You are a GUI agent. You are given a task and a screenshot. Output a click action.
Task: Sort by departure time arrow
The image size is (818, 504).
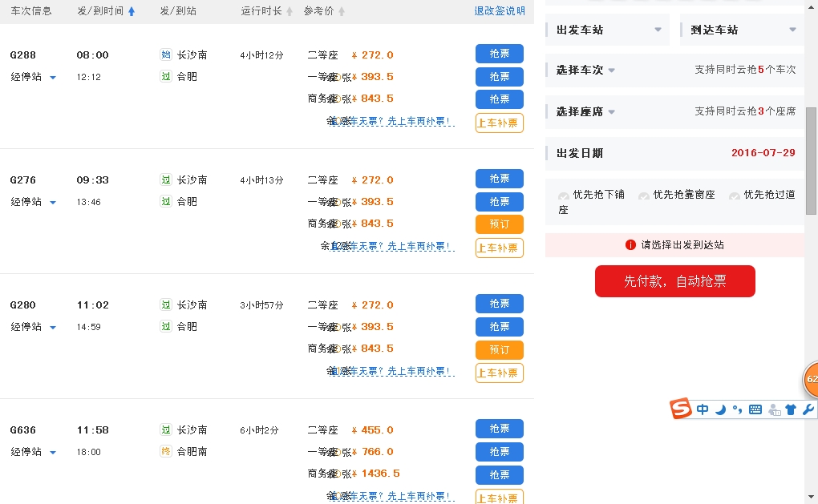pyautogui.click(x=132, y=11)
